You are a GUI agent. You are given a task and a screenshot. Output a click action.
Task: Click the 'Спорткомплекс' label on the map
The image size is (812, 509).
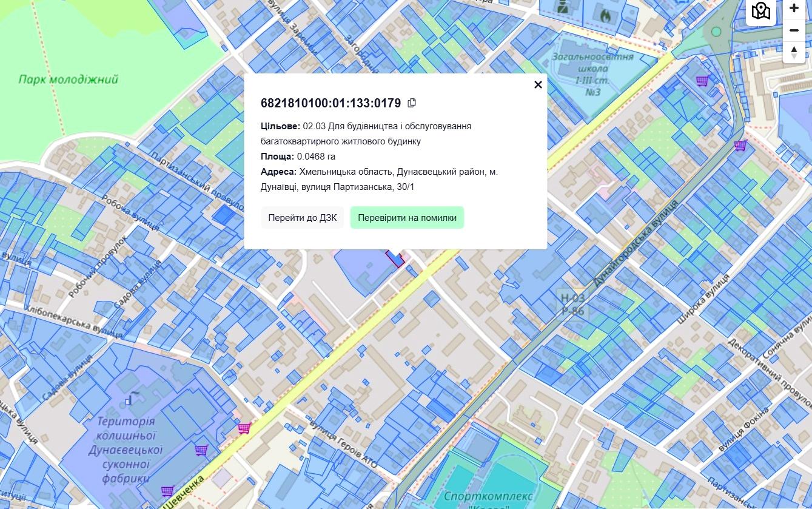coord(488,497)
